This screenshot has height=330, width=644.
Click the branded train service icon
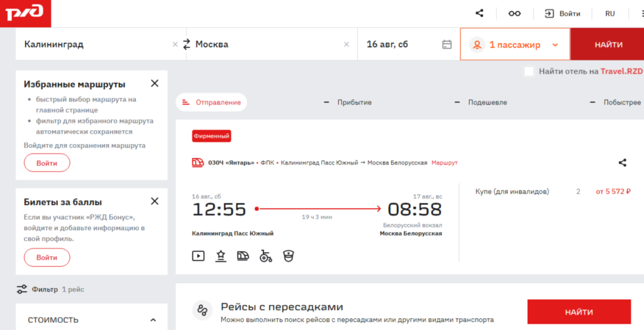(x=243, y=256)
